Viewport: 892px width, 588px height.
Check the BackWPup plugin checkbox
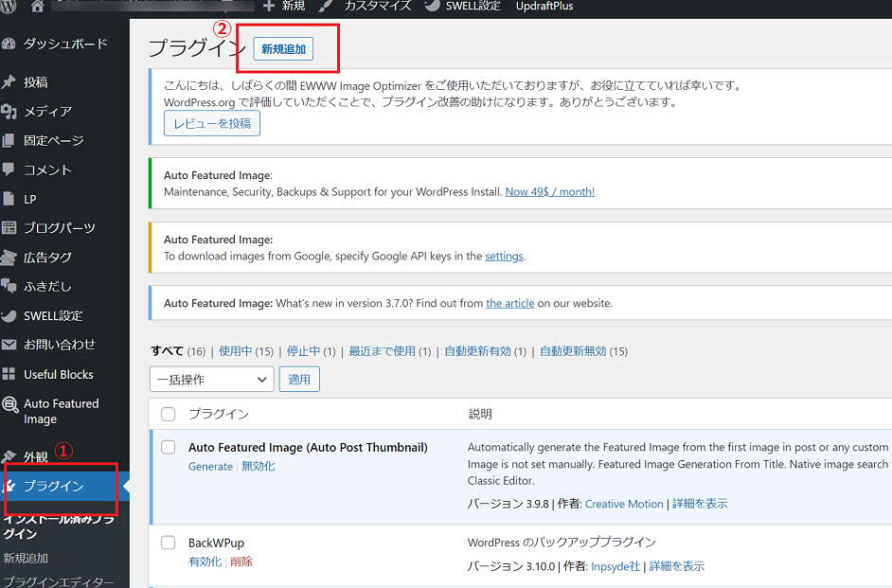tap(168, 543)
